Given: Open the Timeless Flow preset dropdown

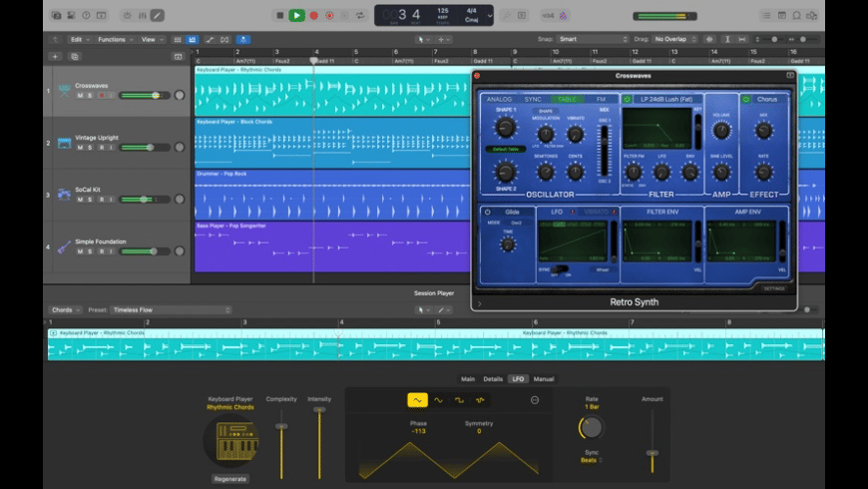Looking at the screenshot, I should (171, 309).
